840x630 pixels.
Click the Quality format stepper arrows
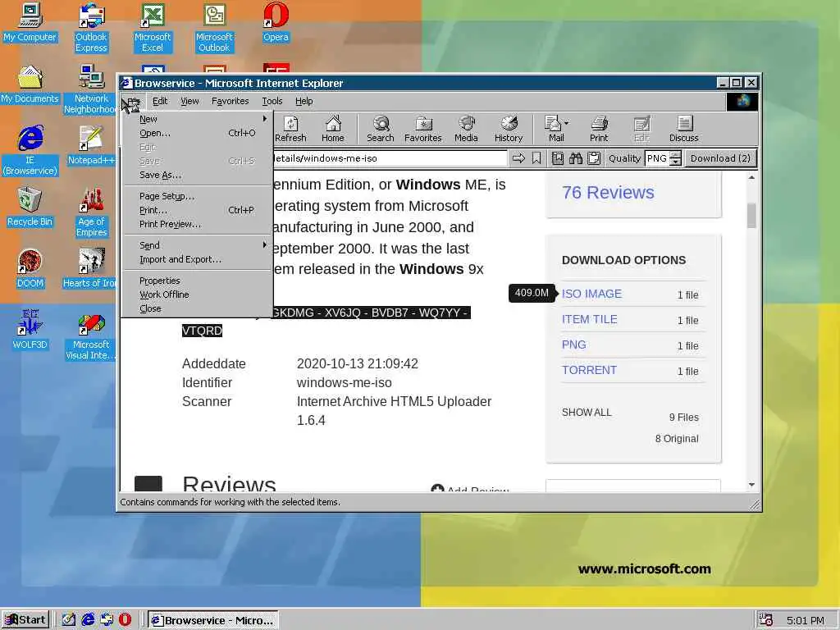click(676, 158)
